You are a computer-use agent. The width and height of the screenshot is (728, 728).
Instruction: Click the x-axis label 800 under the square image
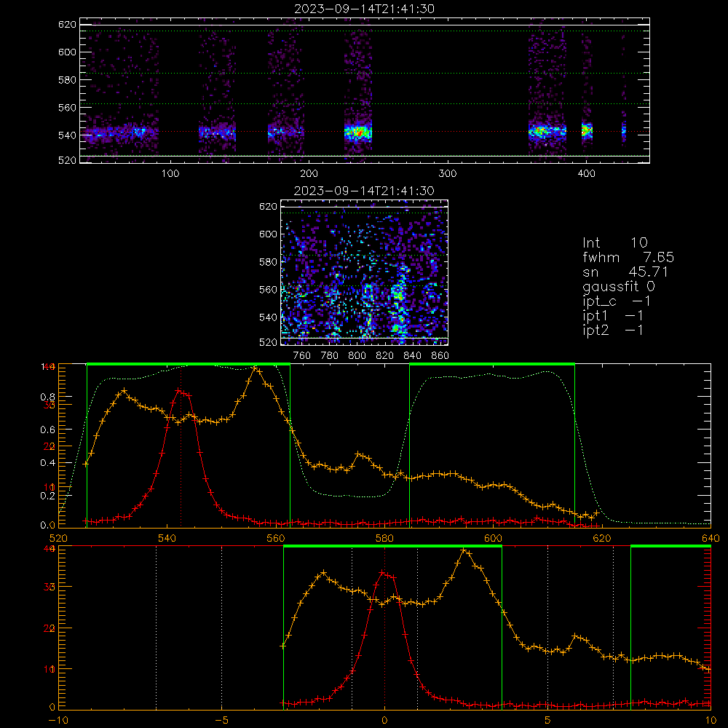(x=357, y=355)
